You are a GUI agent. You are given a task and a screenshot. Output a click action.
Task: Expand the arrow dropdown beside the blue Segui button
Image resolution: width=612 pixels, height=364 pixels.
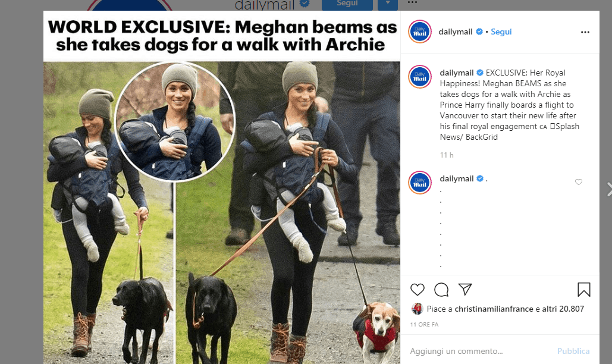388,4
